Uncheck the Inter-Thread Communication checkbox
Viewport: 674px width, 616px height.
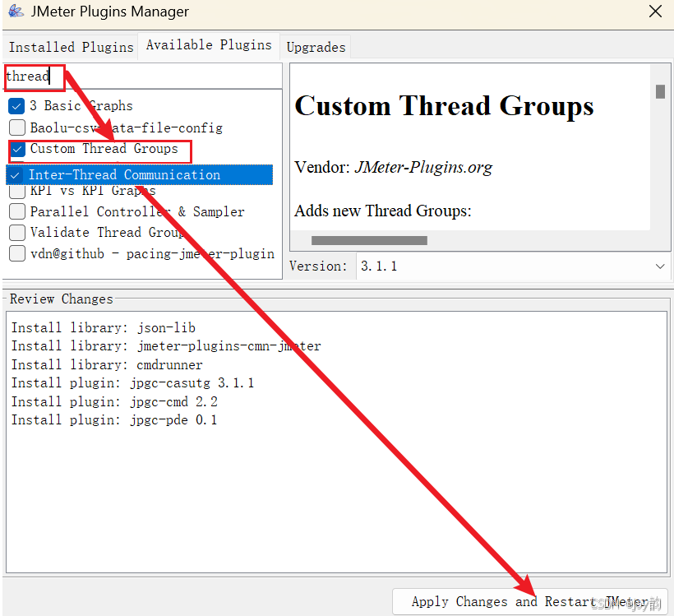(15, 175)
